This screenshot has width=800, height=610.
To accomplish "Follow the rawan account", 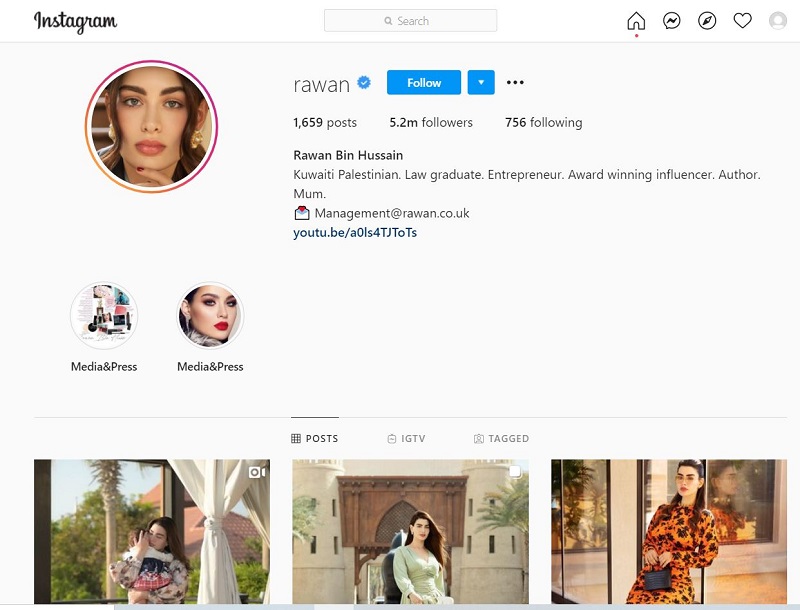I will 423,83.
